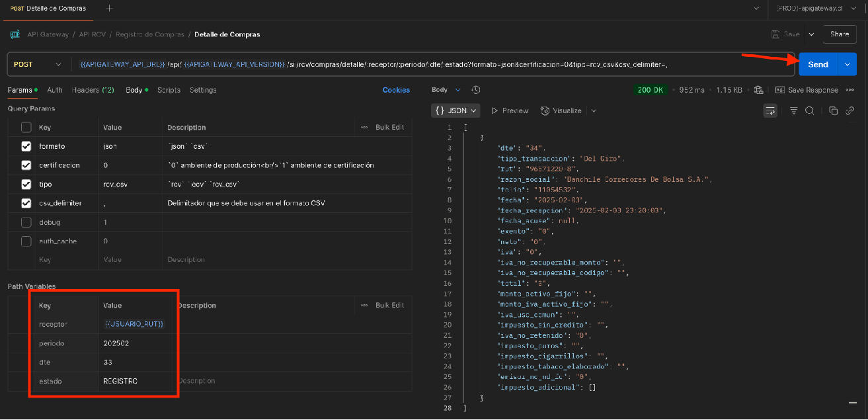Expand the Send button options arrow
868x420 pixels.
(847, 64)
